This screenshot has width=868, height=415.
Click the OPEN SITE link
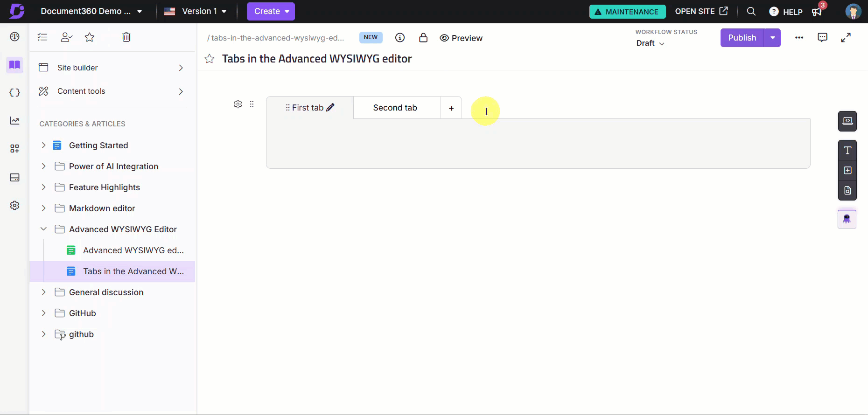[x=701, y=11]
